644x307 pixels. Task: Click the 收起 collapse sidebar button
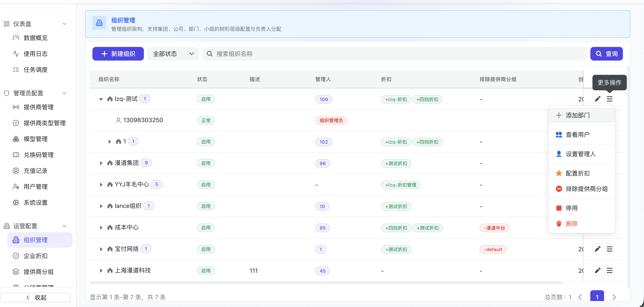pos(35,297)
